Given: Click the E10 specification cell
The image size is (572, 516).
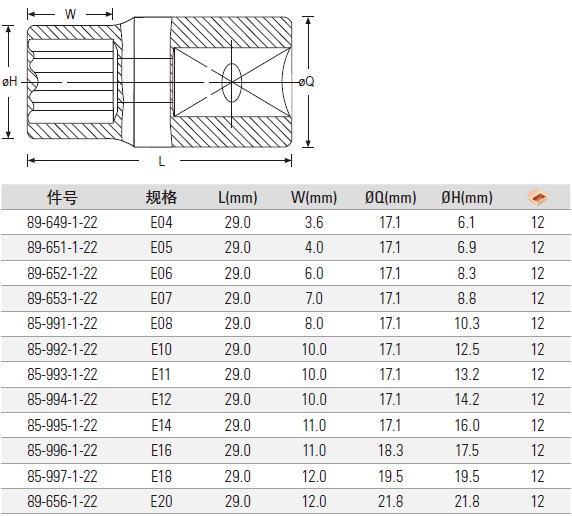Looking at the screenshot, I should pyautogui.click(x=161, y=350).
